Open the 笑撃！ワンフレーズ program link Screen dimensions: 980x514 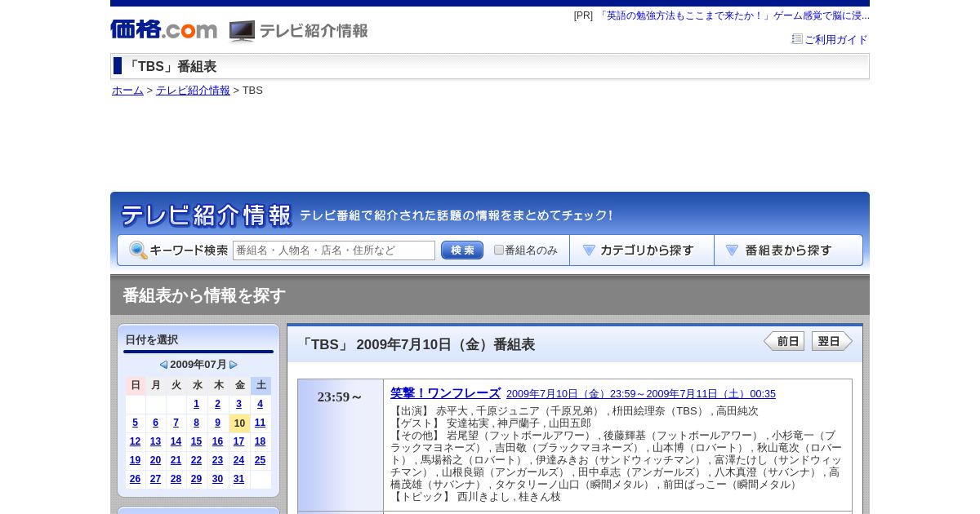pos(445,393)
